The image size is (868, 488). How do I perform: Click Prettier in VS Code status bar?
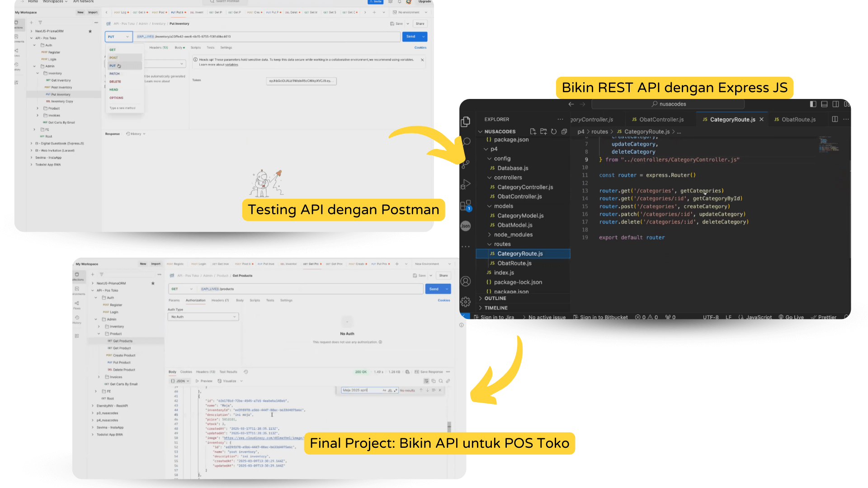point(824,317)
